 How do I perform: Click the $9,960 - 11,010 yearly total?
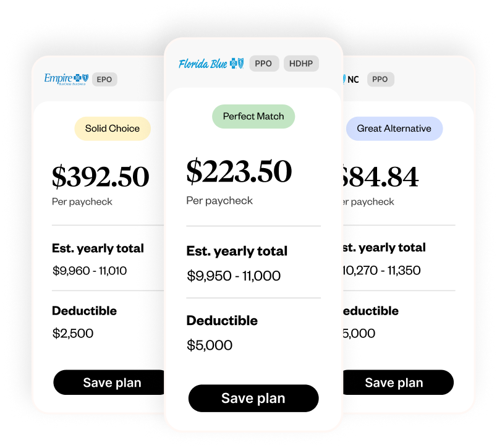pyautogui.click(x=90, y=270)
